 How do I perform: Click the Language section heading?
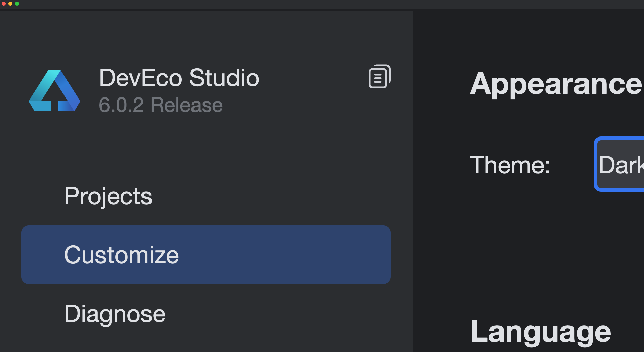(541, 332)
